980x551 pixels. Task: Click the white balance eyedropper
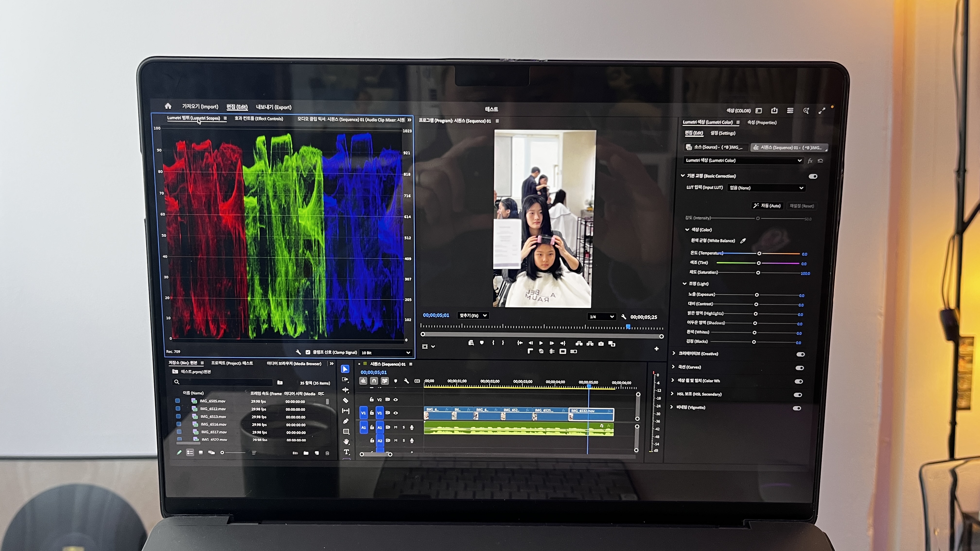pos(743,241)
